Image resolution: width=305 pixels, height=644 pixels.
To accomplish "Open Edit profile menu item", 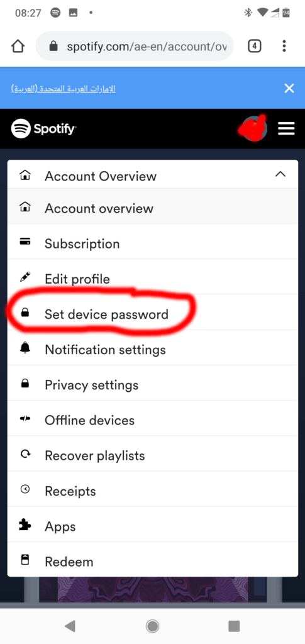I will click(153, 279).
